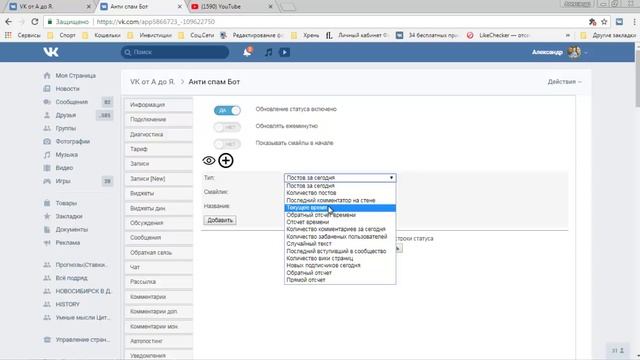The width and height of the screenshot is (640, 360).
Task: Open Подключение section tab
Action: [x=158, y=120]
